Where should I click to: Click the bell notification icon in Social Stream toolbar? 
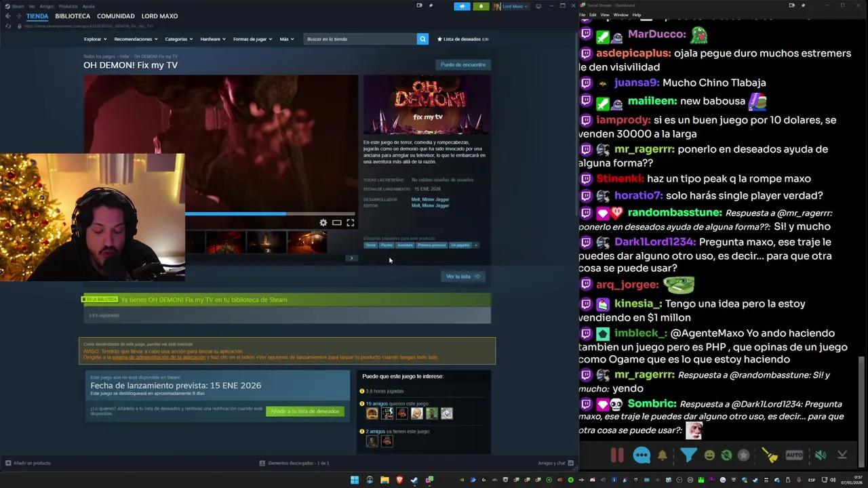663,455
